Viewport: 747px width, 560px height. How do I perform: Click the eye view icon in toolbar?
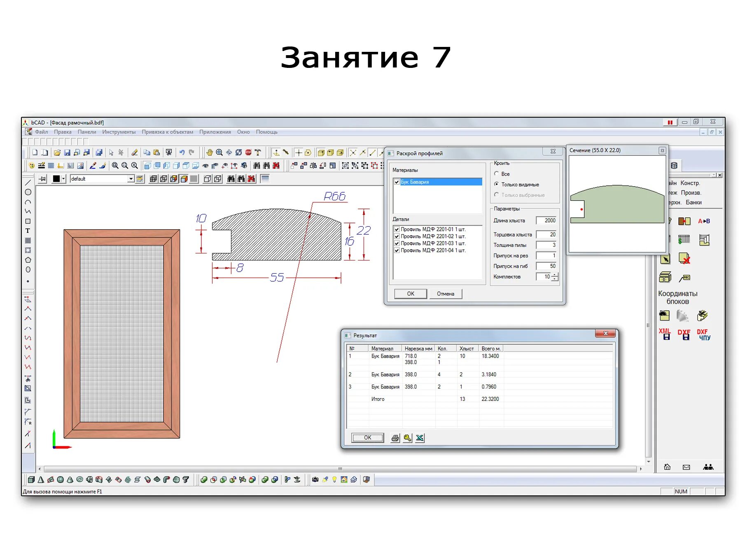coord(205,166)
